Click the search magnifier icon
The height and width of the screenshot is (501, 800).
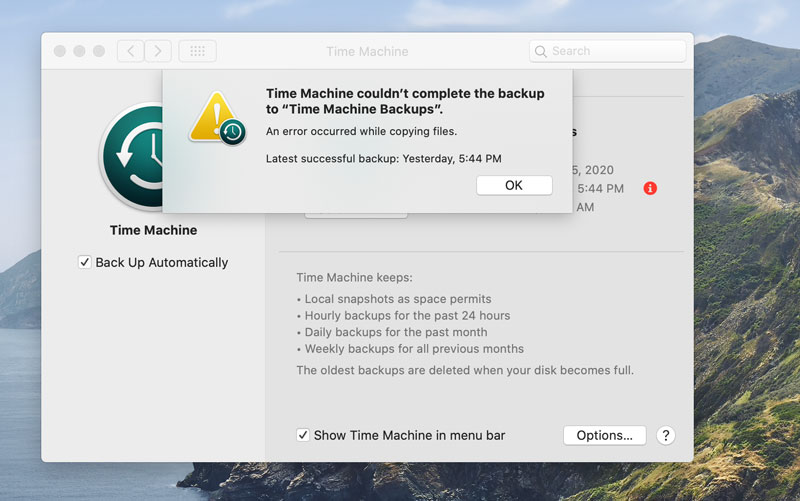(541, 52)
